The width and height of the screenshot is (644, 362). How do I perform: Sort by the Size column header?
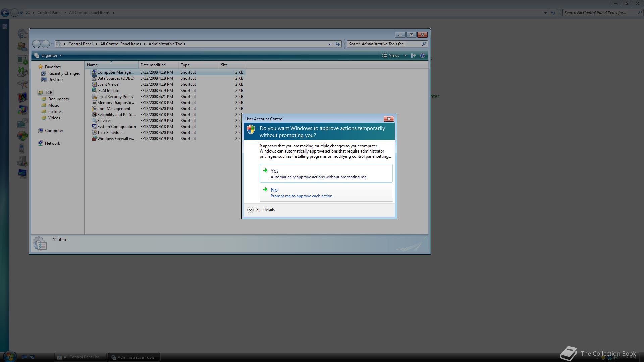[232, 65]
